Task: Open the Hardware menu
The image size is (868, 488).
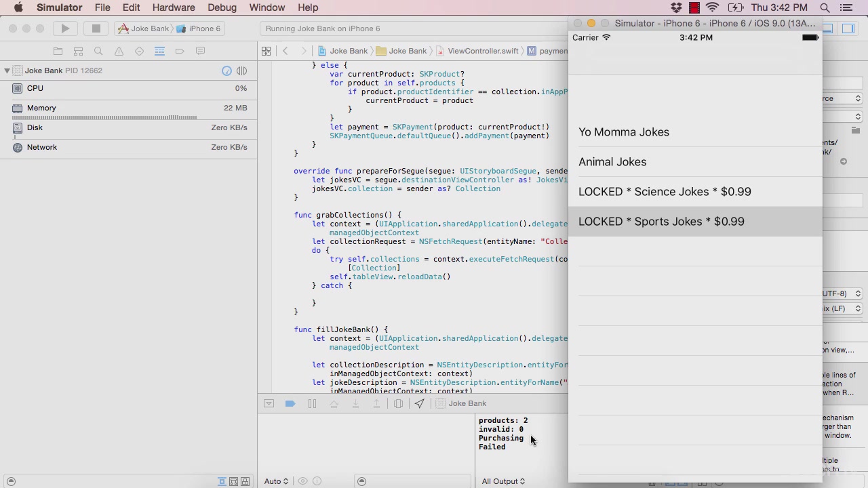Action: coord(174,7)
